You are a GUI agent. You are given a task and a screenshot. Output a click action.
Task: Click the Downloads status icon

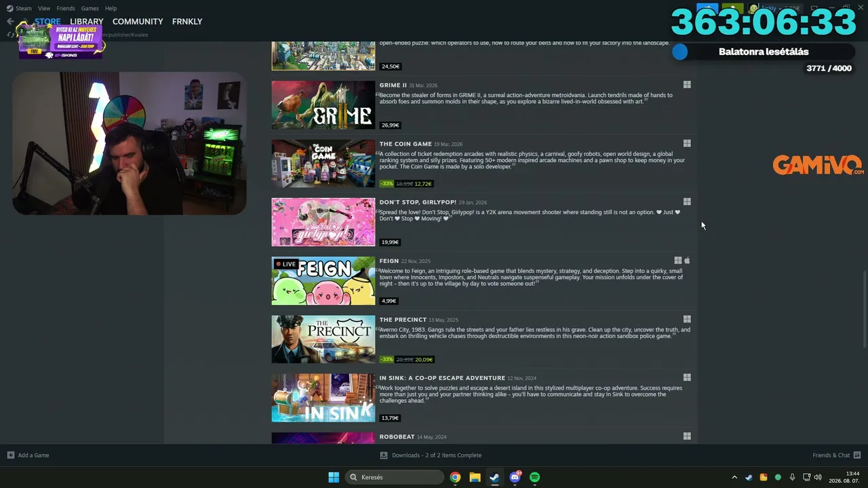tap(384, 455)
